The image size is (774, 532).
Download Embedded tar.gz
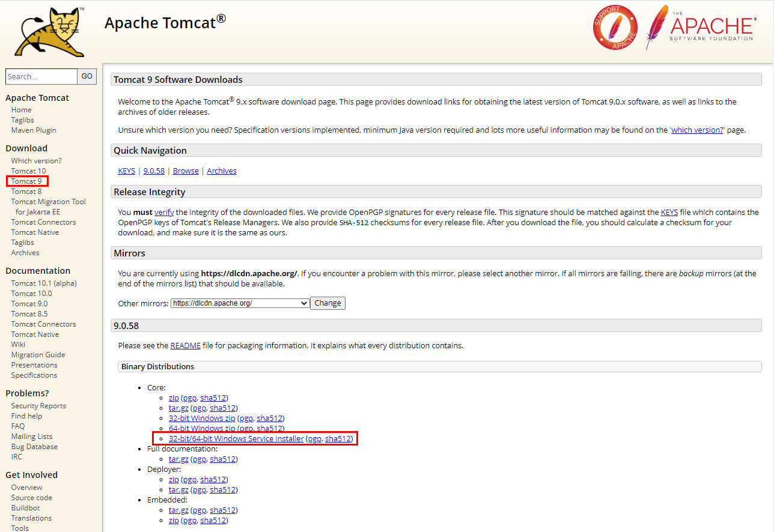(178, 510)
